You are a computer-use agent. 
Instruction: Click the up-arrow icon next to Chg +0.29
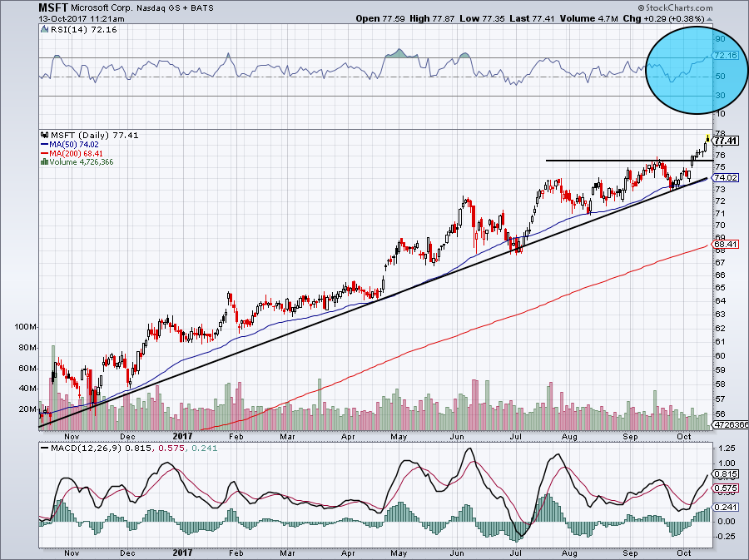709,19
